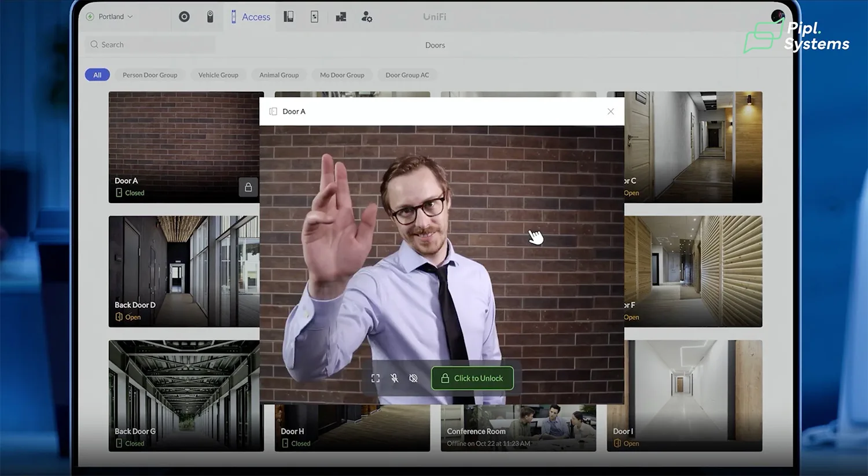Click the door icon in popup header
The height and width of the screenshot is (476, 868).
(273, 112)
